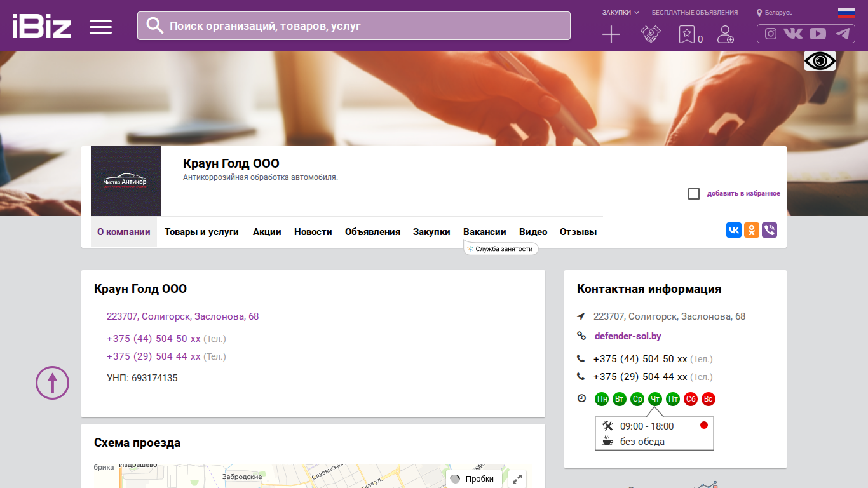
Task: Open defender-sol.by website link
Action: click(x=628, y=336)
